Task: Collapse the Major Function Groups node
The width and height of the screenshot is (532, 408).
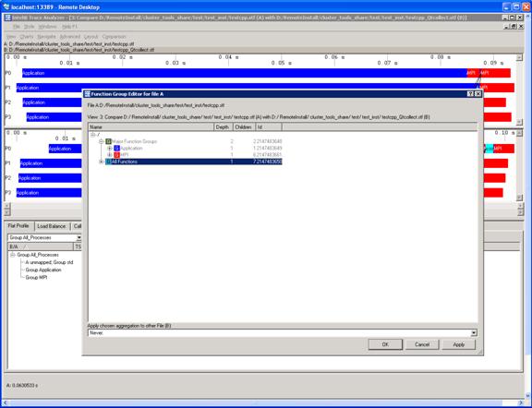Action: point(101,141)
